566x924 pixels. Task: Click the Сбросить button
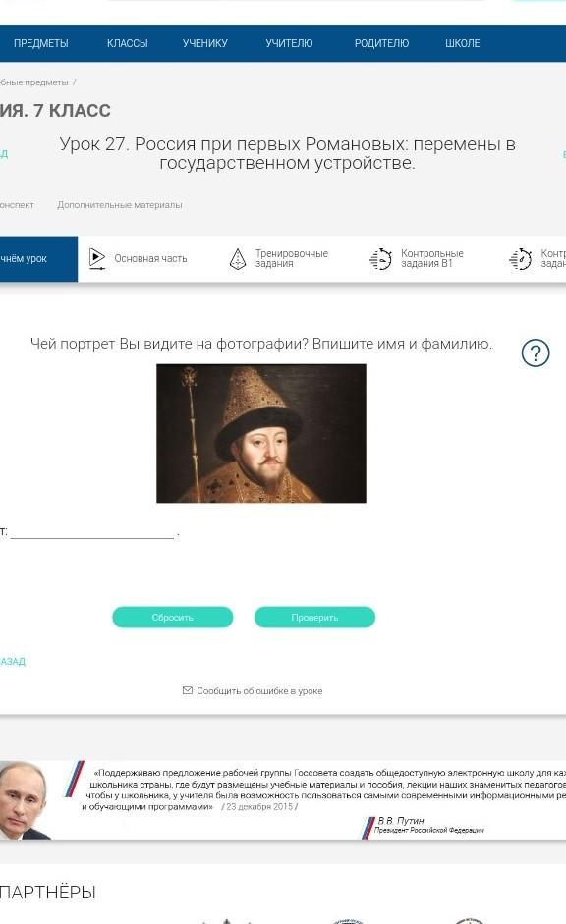[173, 617]
